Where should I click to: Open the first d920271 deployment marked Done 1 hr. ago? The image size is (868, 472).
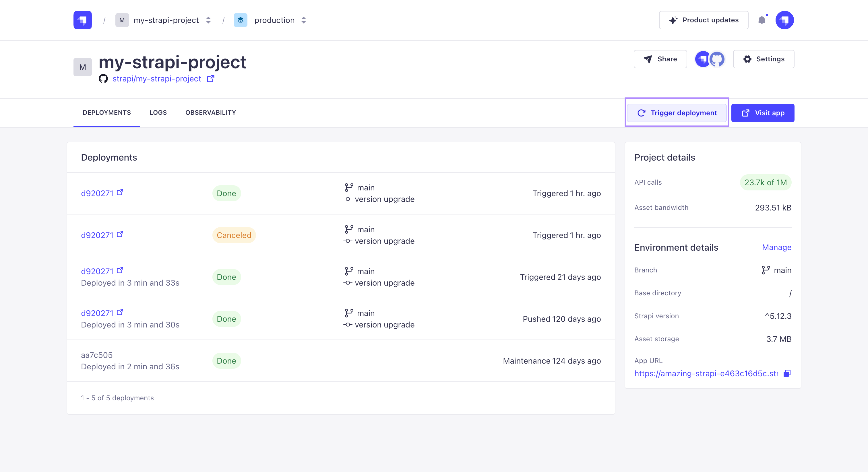pos(97,193)
